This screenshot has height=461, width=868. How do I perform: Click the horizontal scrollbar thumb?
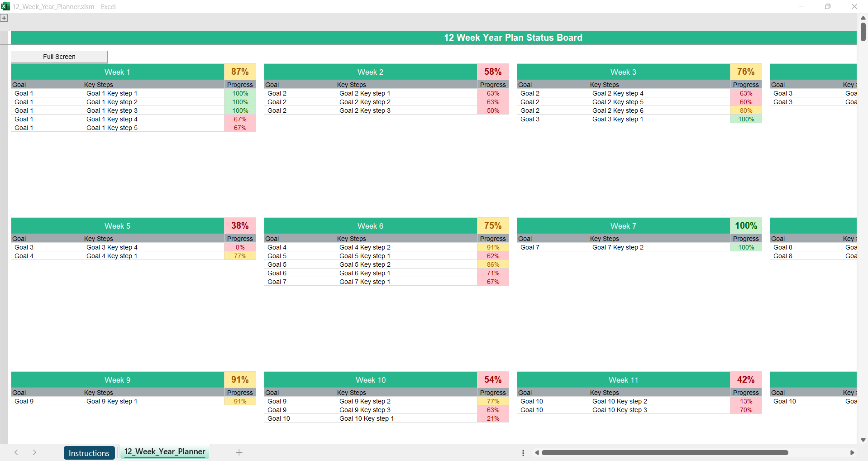pyautogui.click(x=664, y=453)
